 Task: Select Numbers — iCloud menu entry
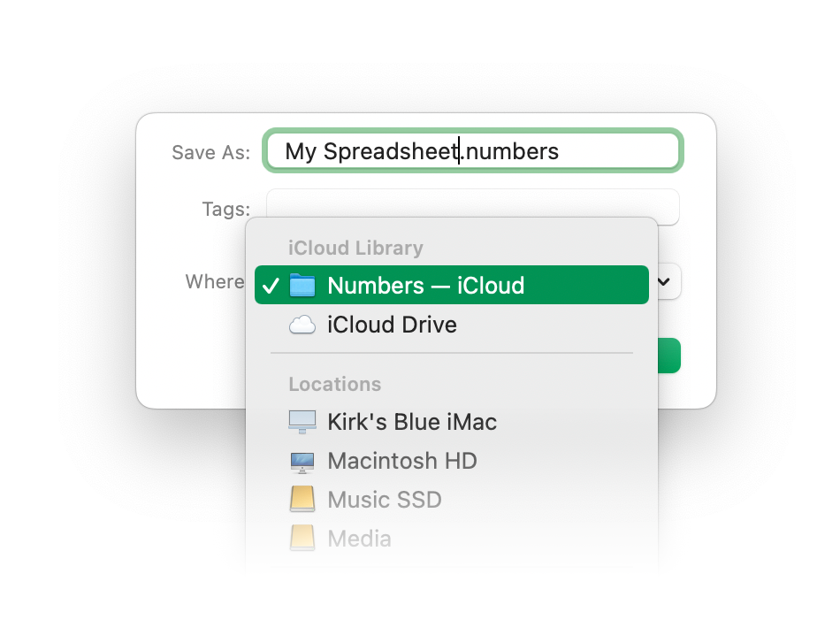pyautogui.click(x=452, y=285)
